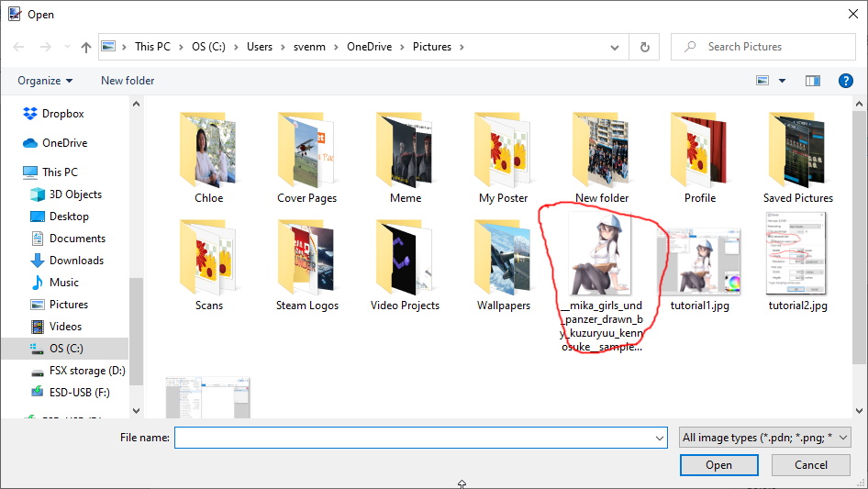This screenshot has width=868, height=489.
Task: Open the 'All image types' filter dropdown
Action: tap(765, 438)
